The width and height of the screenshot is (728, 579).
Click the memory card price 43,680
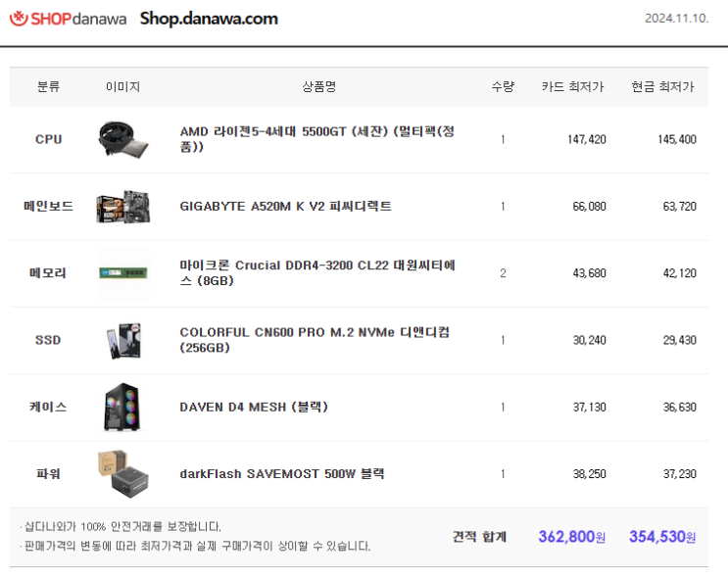(x=589, y=273)
